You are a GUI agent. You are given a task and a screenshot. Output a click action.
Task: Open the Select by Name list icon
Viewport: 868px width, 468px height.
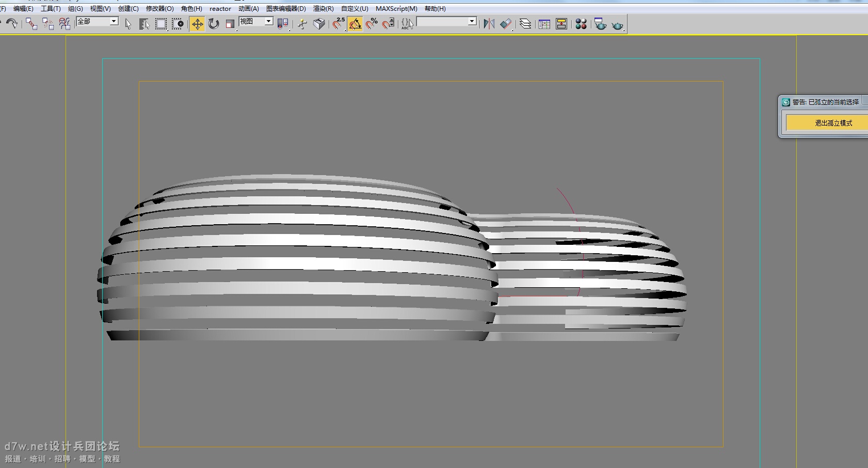144,24
